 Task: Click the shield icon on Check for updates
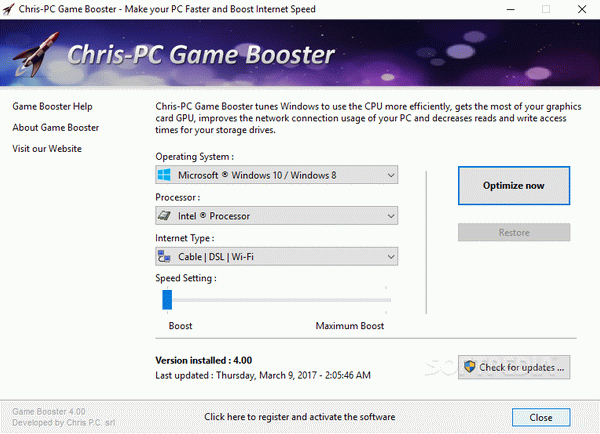coord(470,367)
